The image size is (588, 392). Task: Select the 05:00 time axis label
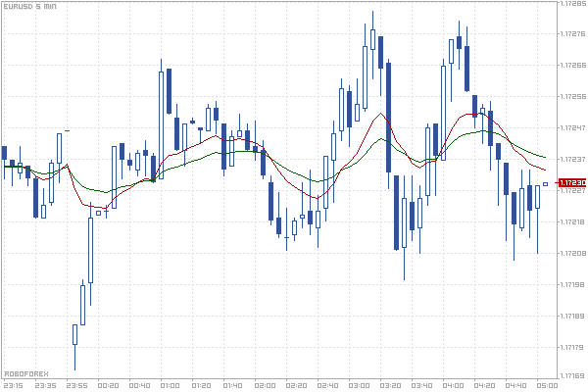[x=547, y=385]
